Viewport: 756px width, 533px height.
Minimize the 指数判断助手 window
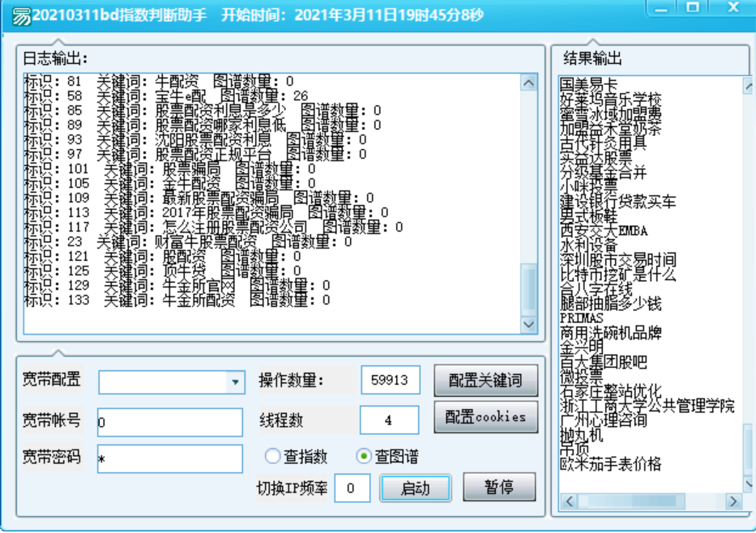[661, 8]
